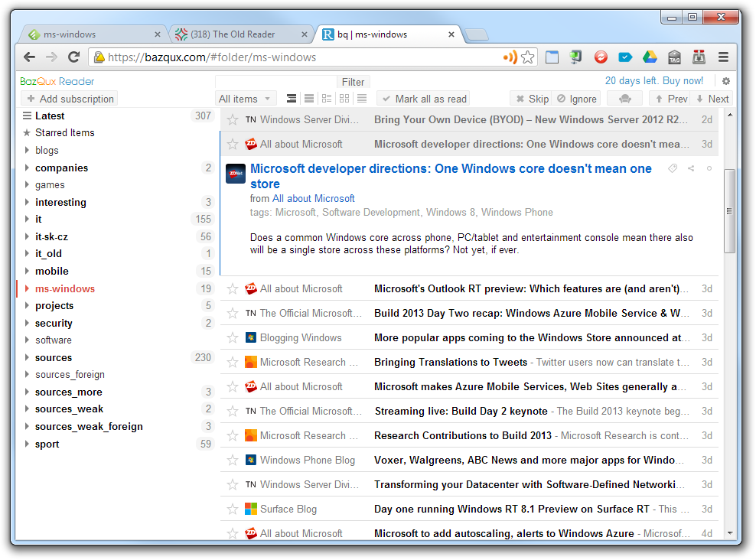Click the 20 days left Buy now link
756x560 pixels.
[x=653, y=81]
